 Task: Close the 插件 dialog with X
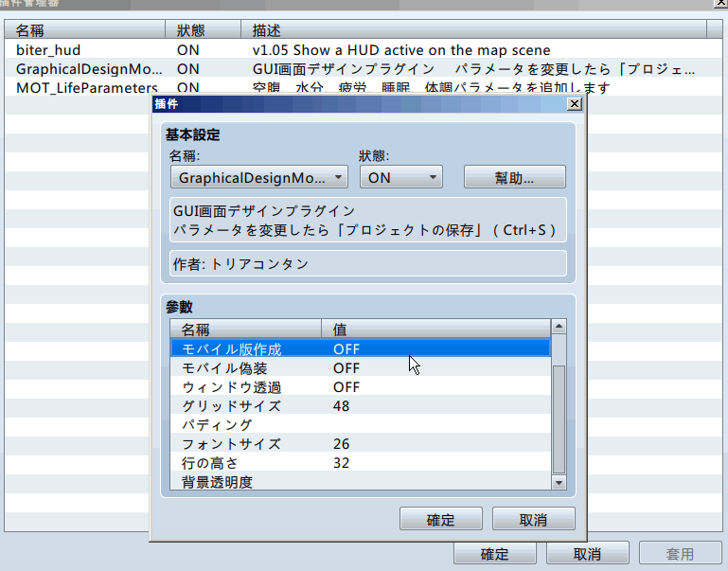[575, 103]
